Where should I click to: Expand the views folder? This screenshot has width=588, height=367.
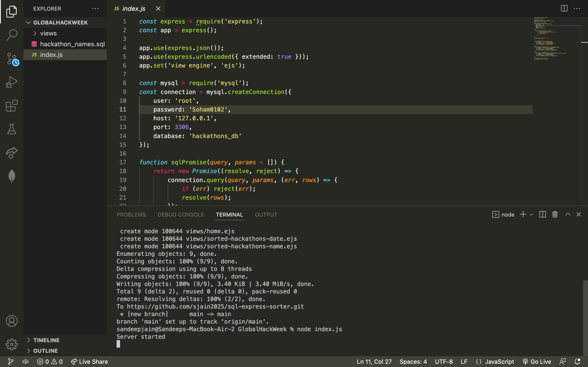pyautogui.click(x=48, y=33)
